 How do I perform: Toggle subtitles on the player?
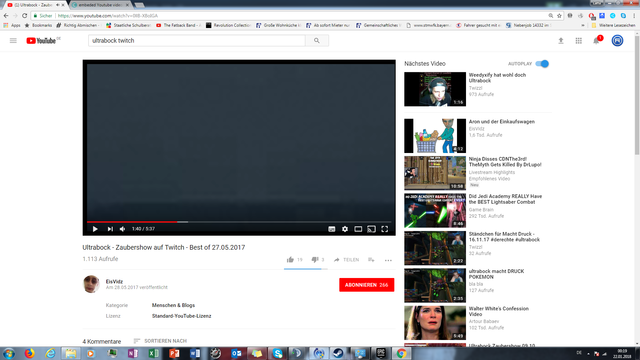331,229
